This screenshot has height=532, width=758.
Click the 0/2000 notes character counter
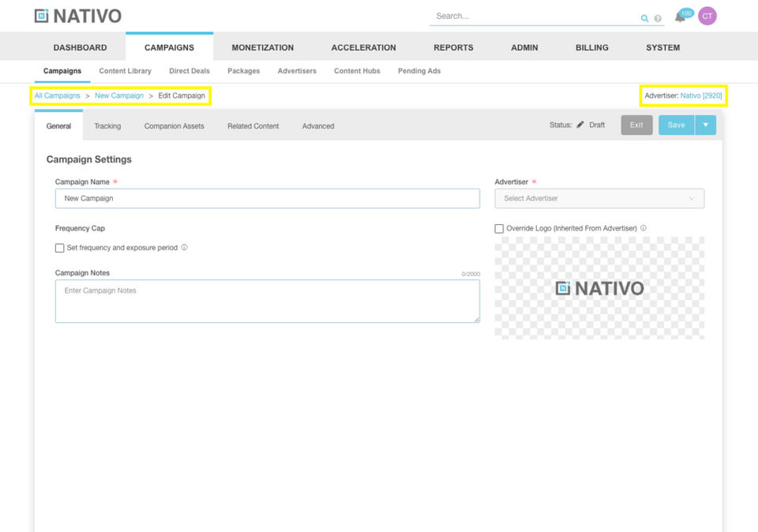tap(471, 274)
